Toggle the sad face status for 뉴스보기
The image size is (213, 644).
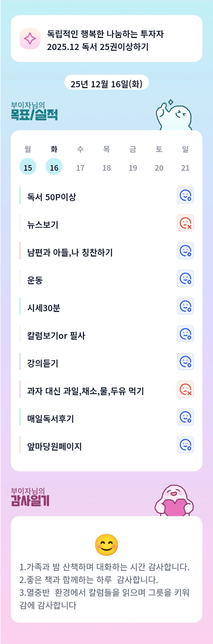point(185,223)
